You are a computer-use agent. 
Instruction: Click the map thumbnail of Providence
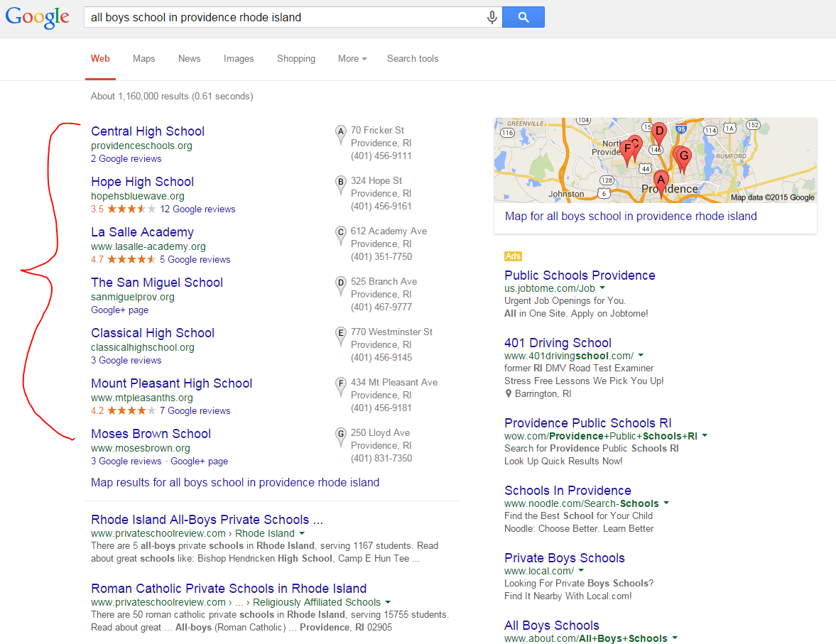coord(656,160)
